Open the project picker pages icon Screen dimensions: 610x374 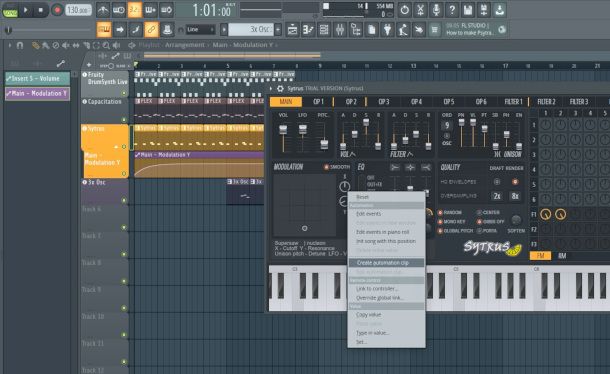372,30
